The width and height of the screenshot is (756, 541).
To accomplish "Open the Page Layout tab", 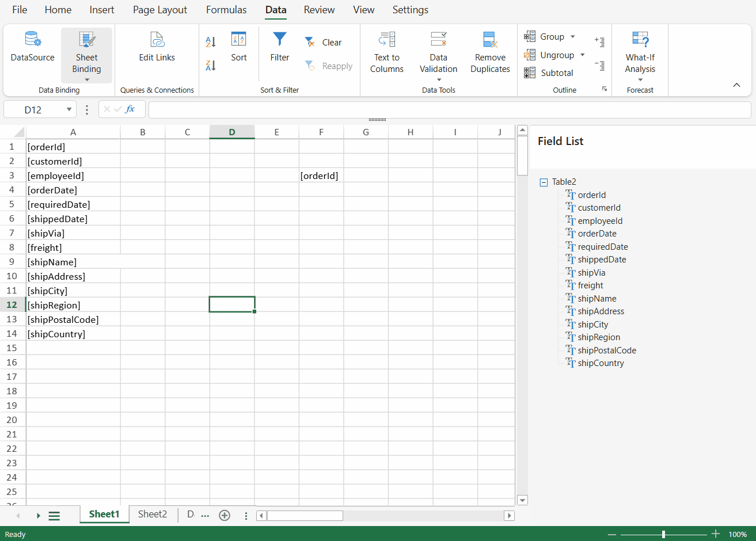I will click(160, 10).
